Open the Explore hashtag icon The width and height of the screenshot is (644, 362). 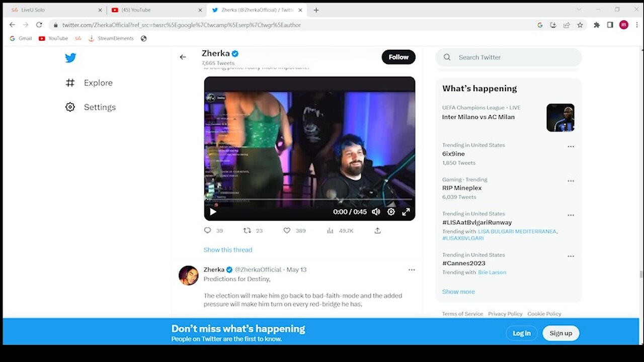70,83
